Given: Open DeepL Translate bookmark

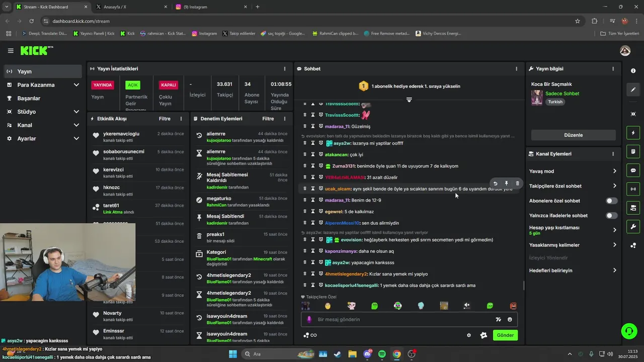Looking at the screenshot, I should pyautogui.click(x=45, y=34).
